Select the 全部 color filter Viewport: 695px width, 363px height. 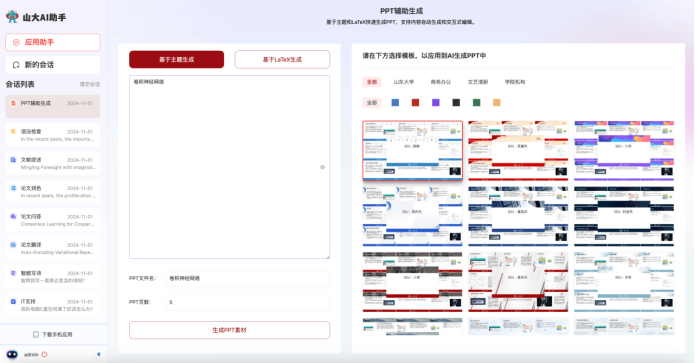click(x=372, y=103)
